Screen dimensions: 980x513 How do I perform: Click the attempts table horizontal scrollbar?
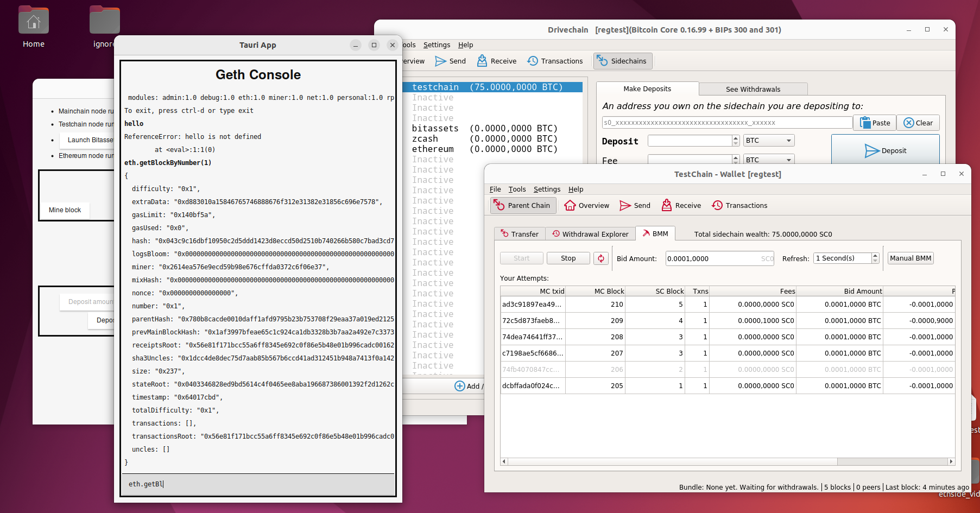click(x=672, y=461)
